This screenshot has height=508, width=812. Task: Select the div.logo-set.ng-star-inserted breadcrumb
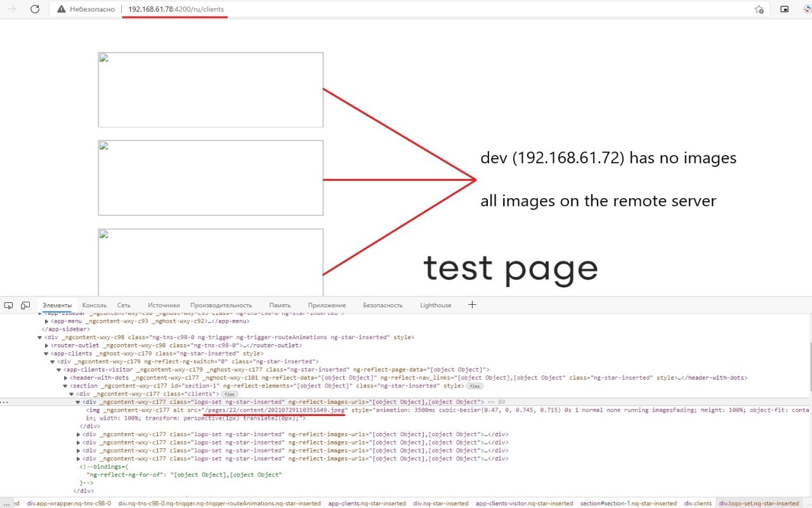(x=759, y=504)
